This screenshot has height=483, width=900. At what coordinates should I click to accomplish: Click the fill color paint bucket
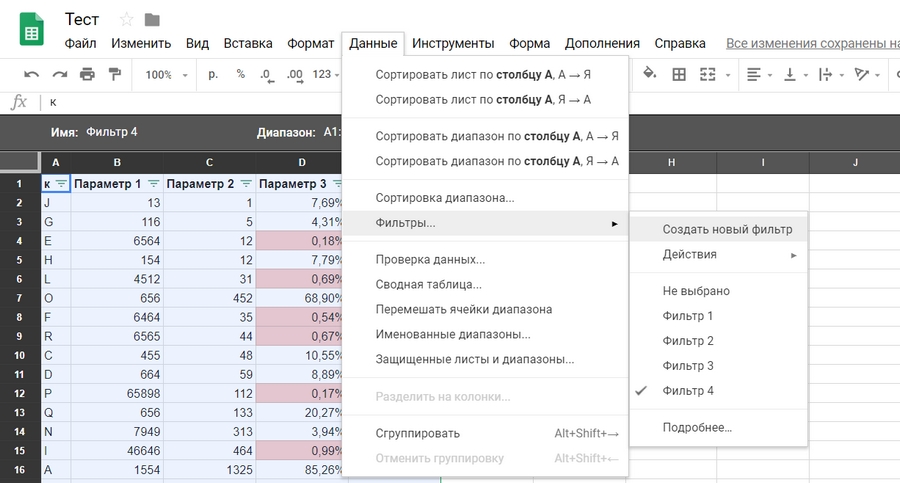pyautogui.click(x=649, y=74)
